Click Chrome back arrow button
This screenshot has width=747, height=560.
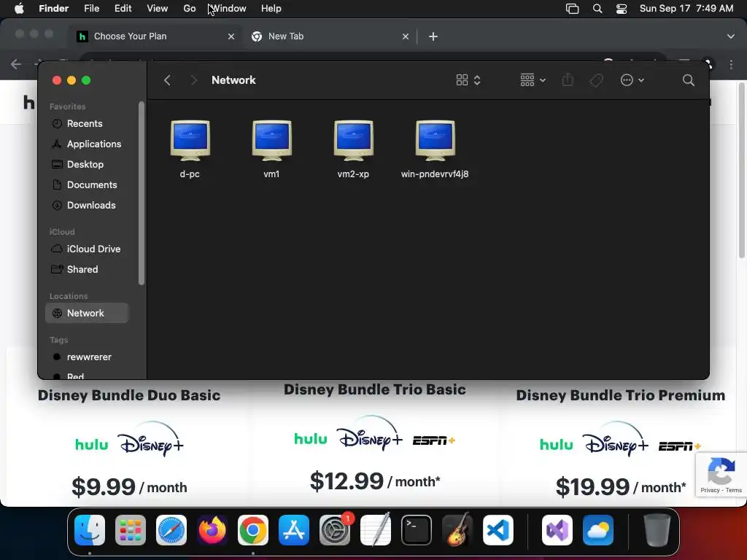(x=16, y=64)
